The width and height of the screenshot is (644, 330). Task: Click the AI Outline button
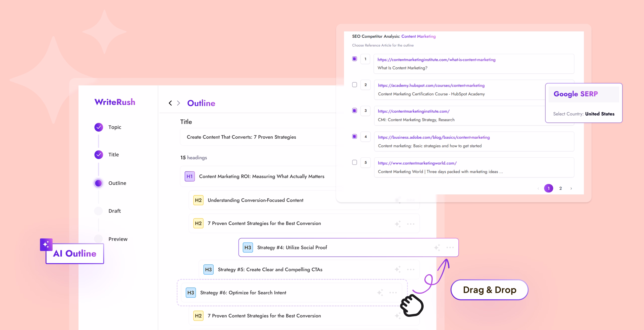click(75, 254)
